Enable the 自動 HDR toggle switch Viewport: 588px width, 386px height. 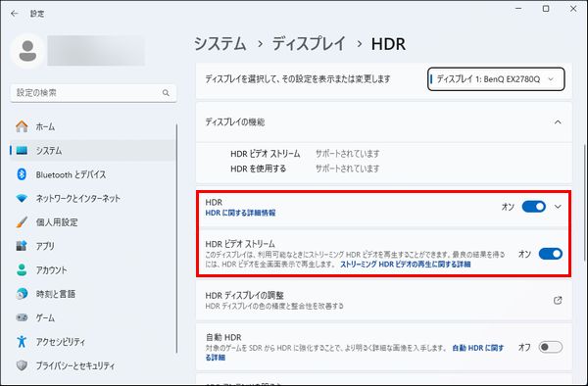pos(551,347)
